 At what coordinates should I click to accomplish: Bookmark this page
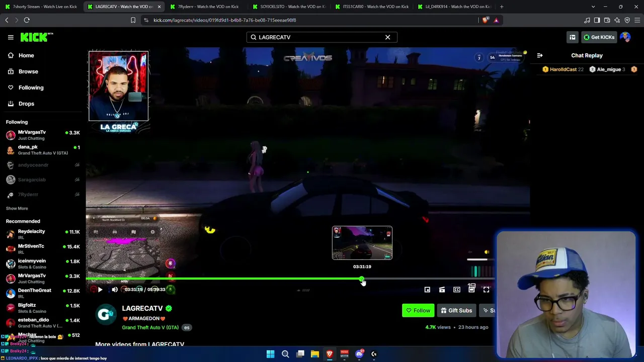tap(133, 20)
